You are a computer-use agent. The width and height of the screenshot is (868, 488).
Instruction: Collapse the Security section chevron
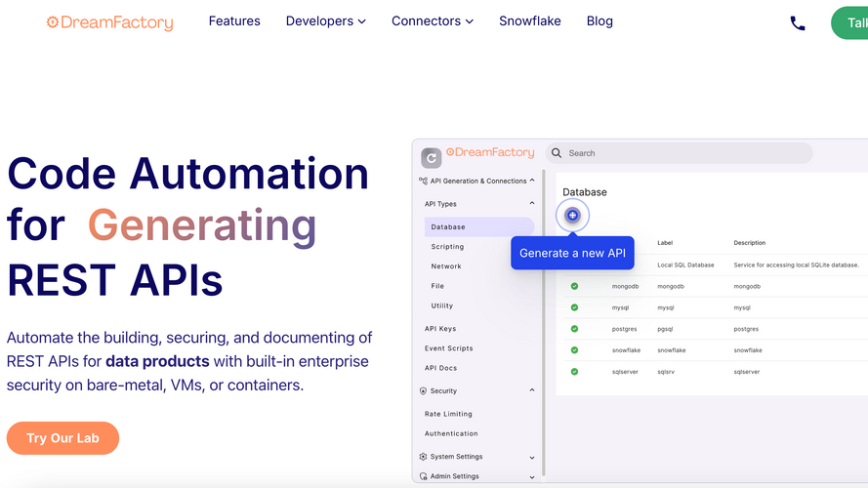pos(531,390)
